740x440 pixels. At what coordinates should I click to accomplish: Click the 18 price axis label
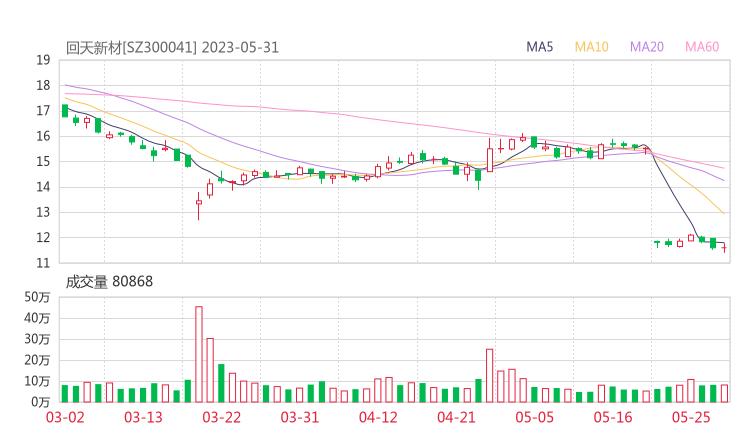pos(43,86)
